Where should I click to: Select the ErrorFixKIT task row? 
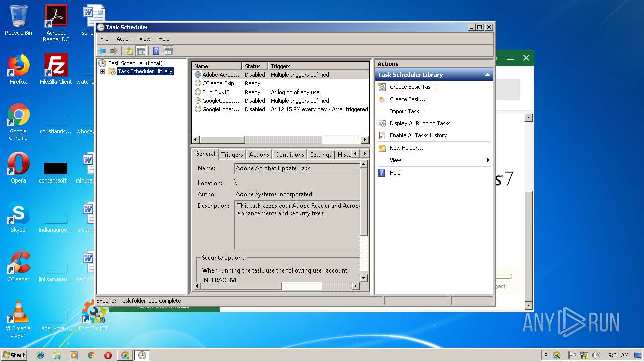click(281, 92)
